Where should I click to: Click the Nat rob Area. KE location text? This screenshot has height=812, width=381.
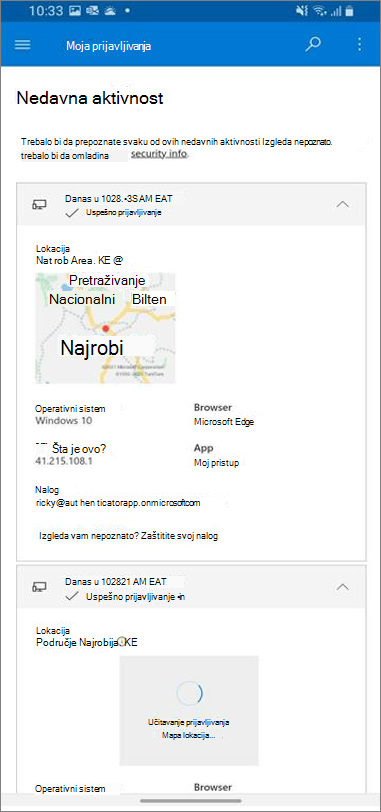pos(79,259)
